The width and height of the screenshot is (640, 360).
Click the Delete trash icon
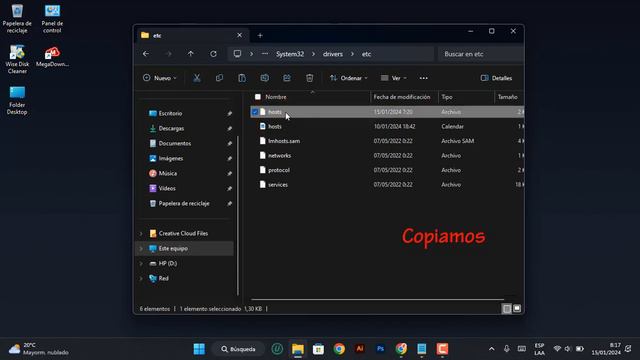click(x=310, y=78)
